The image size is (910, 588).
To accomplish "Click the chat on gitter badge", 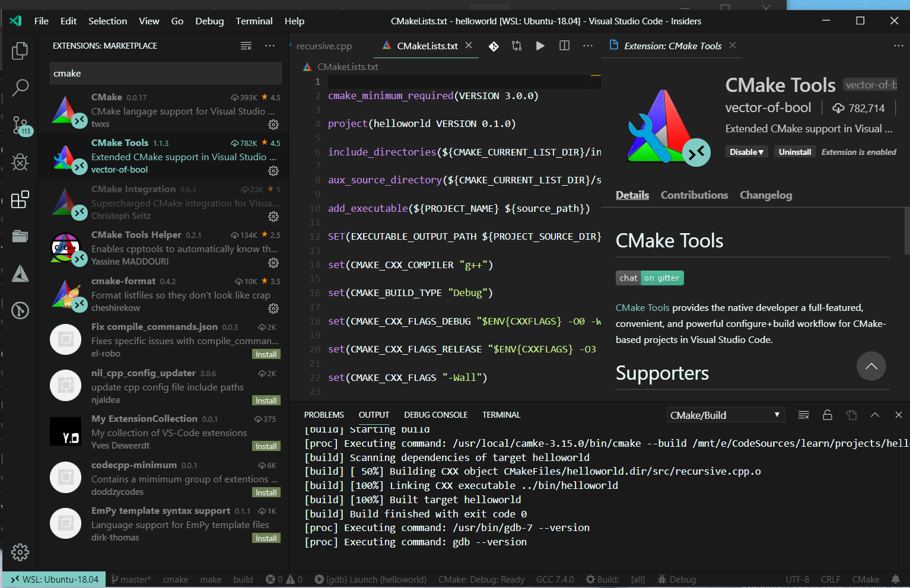I will (x=650, y=278).
